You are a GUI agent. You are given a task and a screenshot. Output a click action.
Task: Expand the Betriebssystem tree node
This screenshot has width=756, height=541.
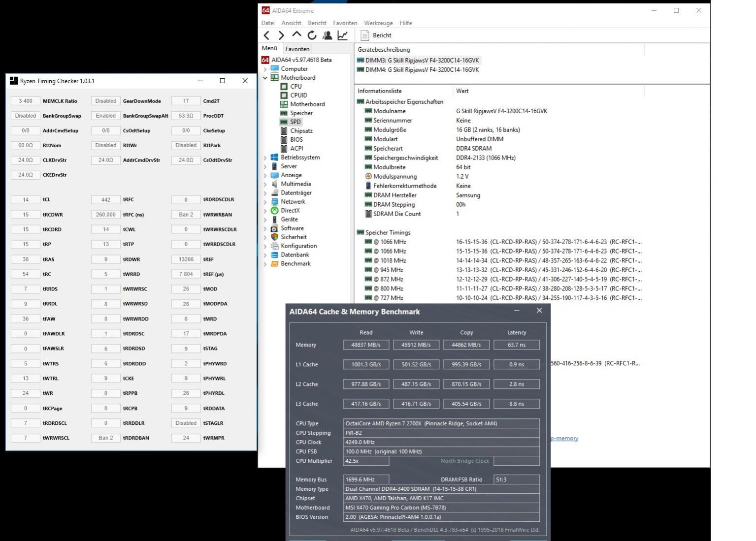point(265,158)
